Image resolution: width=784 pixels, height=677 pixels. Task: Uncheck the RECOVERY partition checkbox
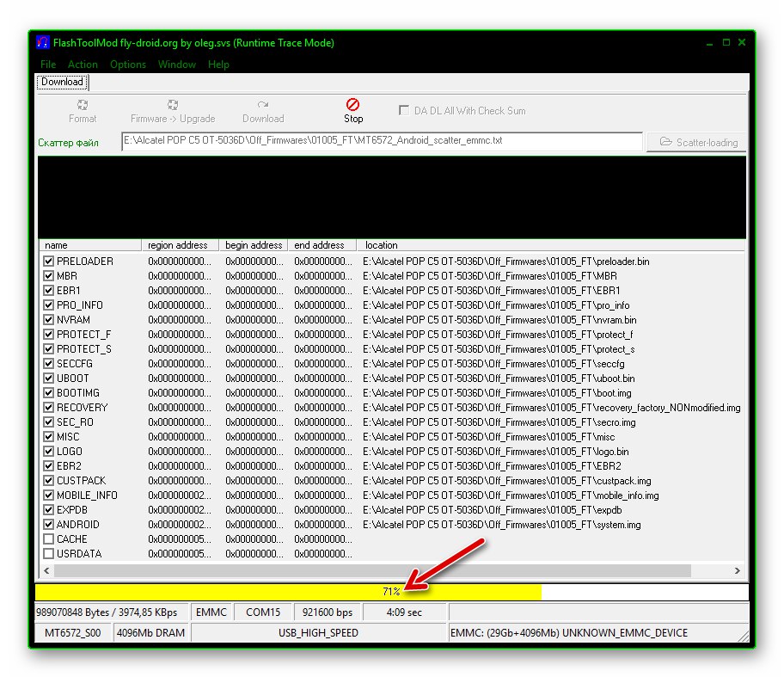[49, 408]
